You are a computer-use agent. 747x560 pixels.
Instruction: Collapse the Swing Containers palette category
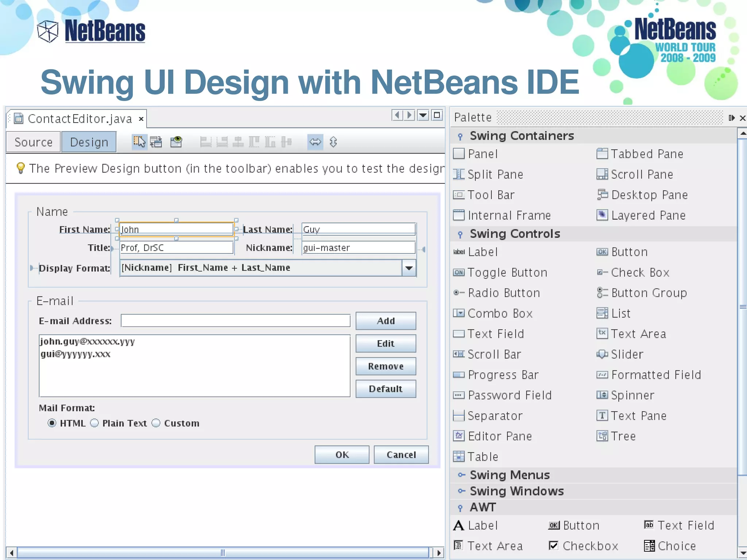pyautogui.click(x=460, y=136)
